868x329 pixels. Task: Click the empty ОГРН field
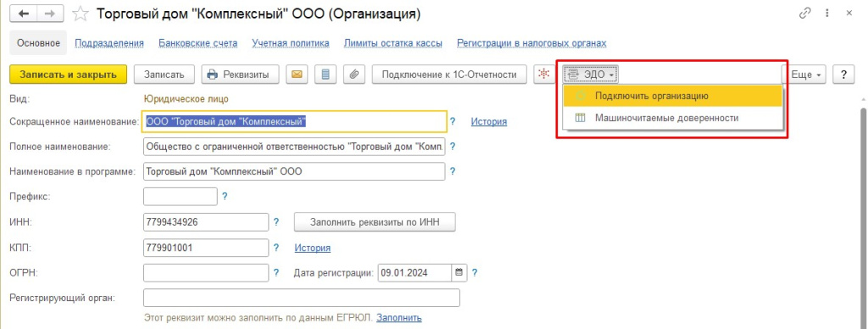point(206,272)
